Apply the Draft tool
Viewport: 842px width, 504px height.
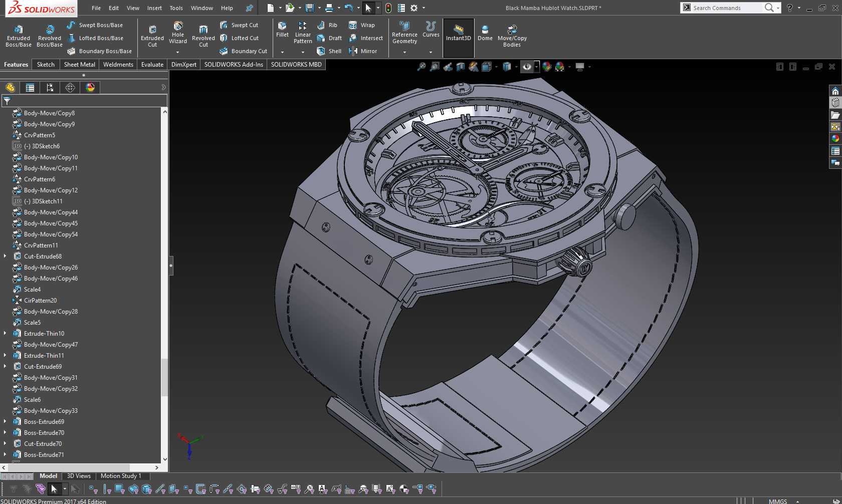pos(329,38)
